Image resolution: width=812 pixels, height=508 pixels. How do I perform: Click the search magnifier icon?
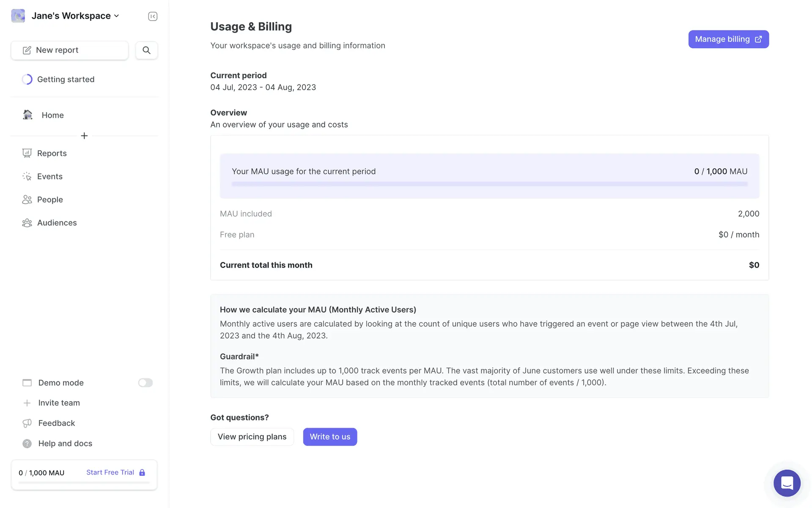146,50
